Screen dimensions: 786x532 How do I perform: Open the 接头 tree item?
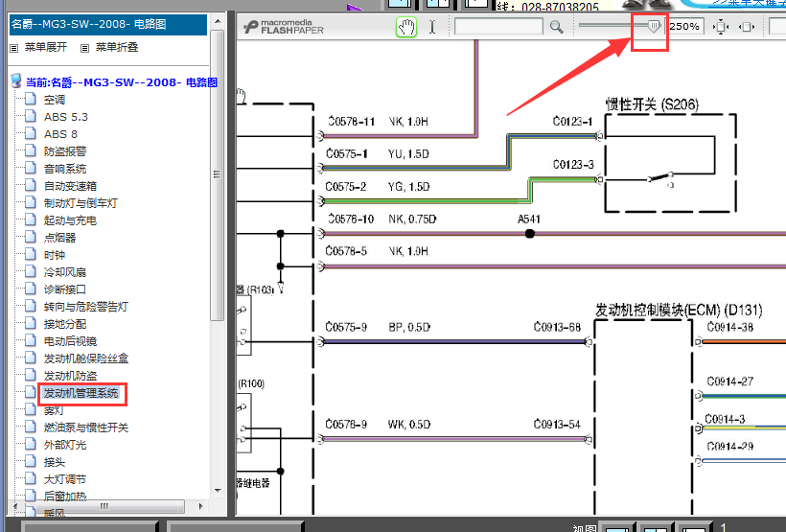pos(54,462)
